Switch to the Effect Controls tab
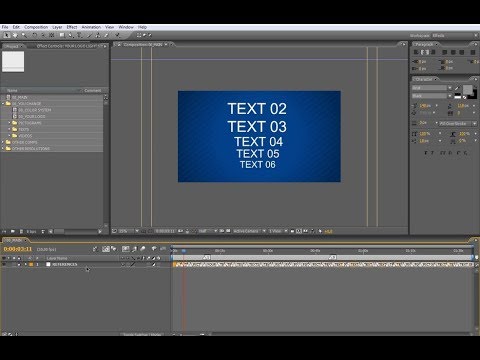The width and height of the screenshot is (480, 360). [69, 46]
